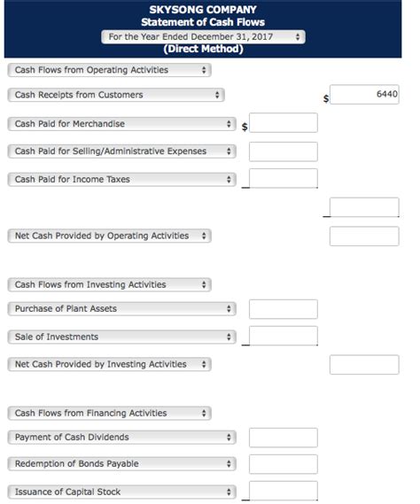The width and height of the screenshot is (420, 504).
Task: Open the Redemption of Bonds Payable dropdown
Action: (122, 464)
